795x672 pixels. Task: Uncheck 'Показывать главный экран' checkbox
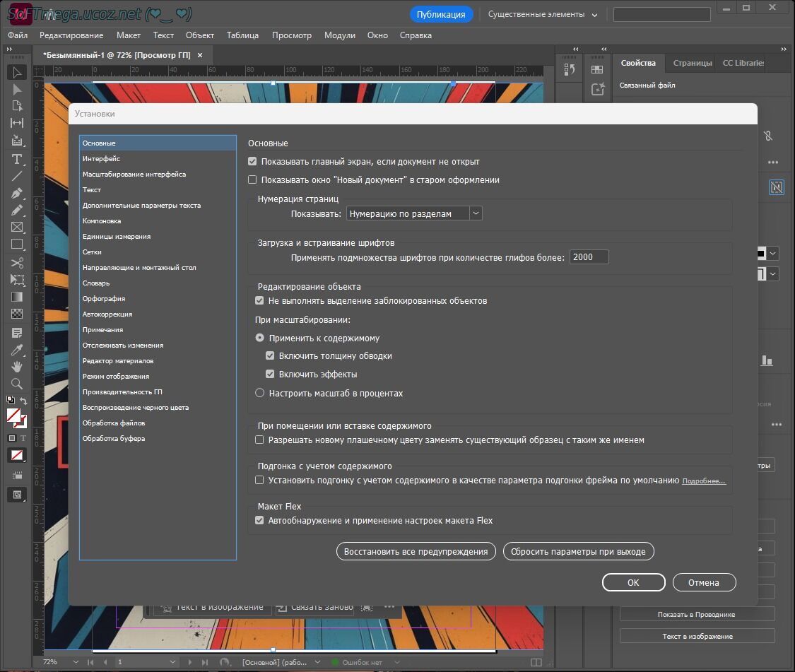coord(252,162)
